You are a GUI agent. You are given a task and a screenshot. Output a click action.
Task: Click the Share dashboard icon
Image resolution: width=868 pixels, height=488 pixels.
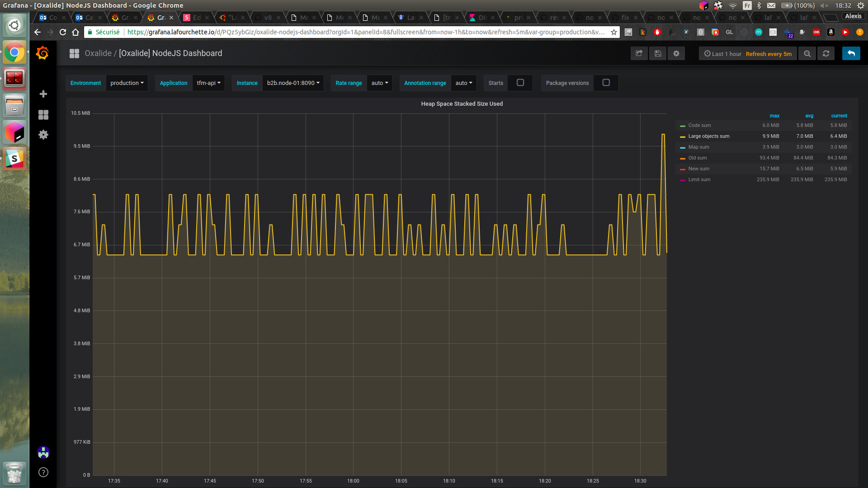(x=639, y=53)
